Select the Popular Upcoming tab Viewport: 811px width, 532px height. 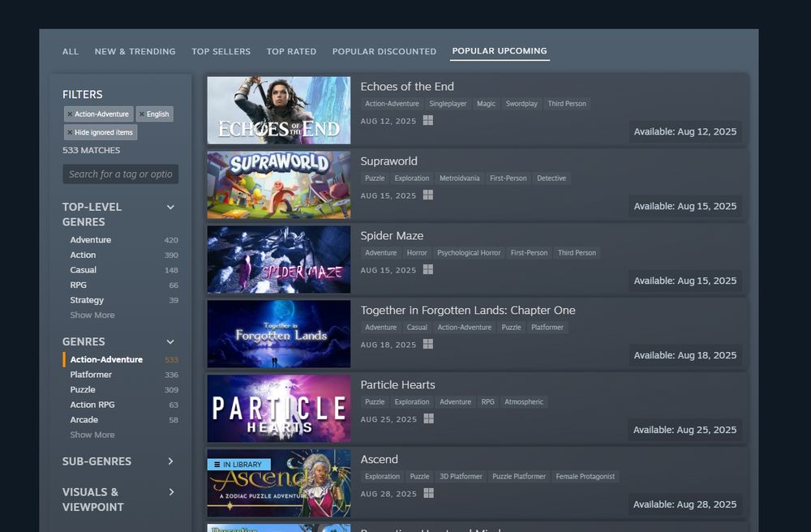tap(499, 51)
